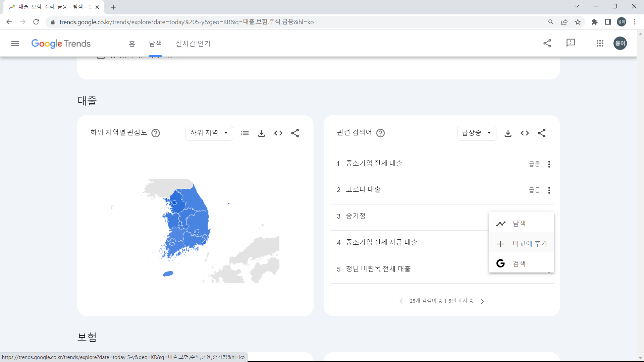This screenshot has width=644, height=362.
Task: Open the help tooltip beside 하위 지역별 관심도
Action: pos(156,133)
